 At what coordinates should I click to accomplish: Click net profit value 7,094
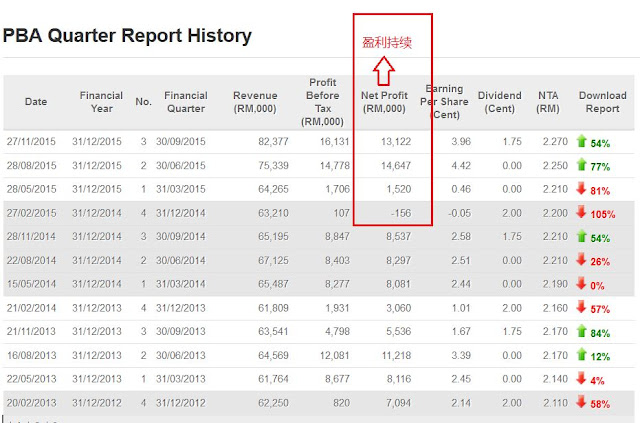[x=398, y=403]
